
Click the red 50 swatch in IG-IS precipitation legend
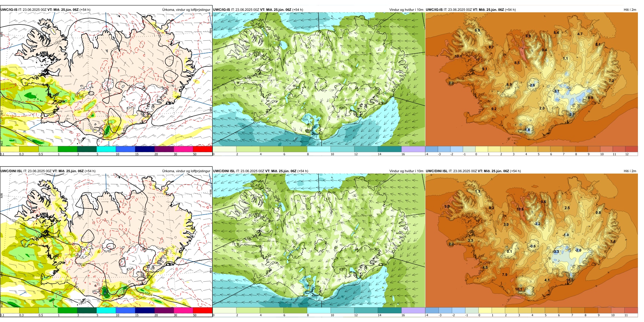pyautogui.click(x=203, y=149)
